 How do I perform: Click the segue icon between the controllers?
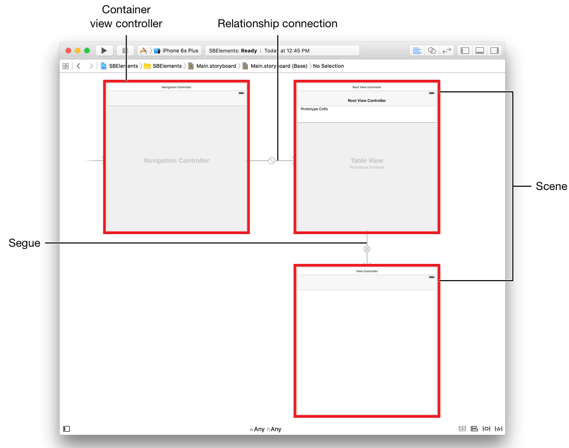pos(367,249)
